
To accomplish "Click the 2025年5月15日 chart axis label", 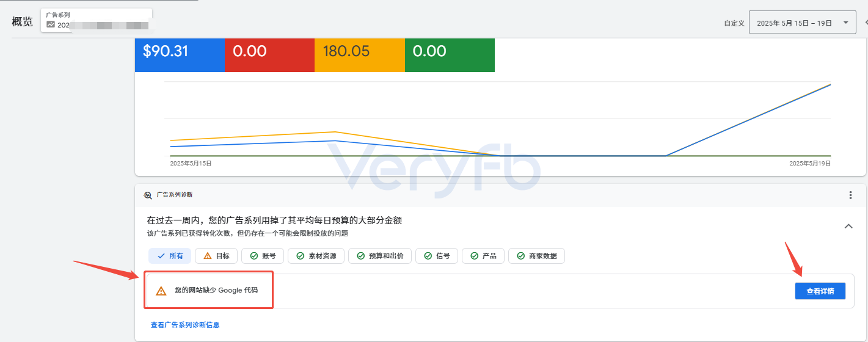I will [x=191, y=164].
